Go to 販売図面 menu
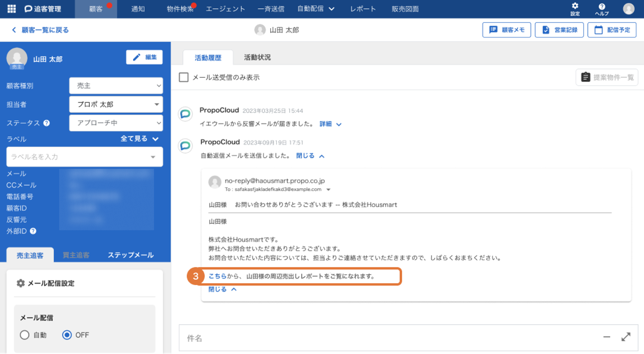Screen dimensions: 644x354 pyautogui.click(x=405, y=9)
